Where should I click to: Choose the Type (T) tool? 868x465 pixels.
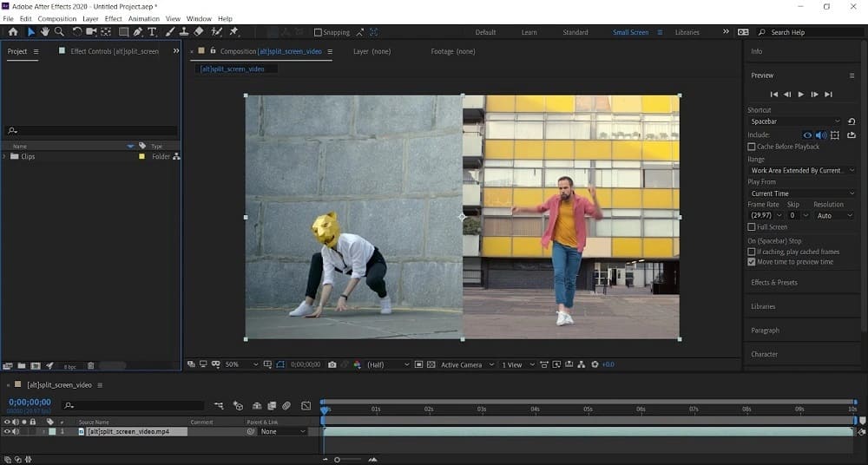(153, 32)
